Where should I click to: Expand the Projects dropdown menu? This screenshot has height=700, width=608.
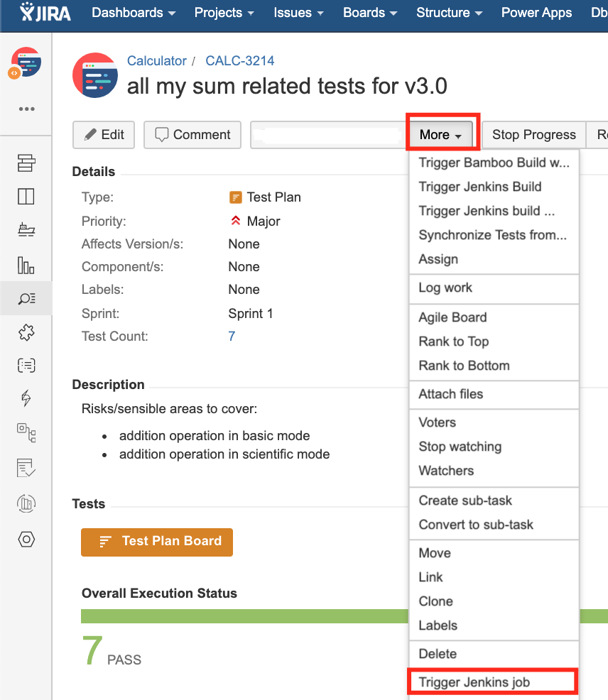tap(224, 13)
